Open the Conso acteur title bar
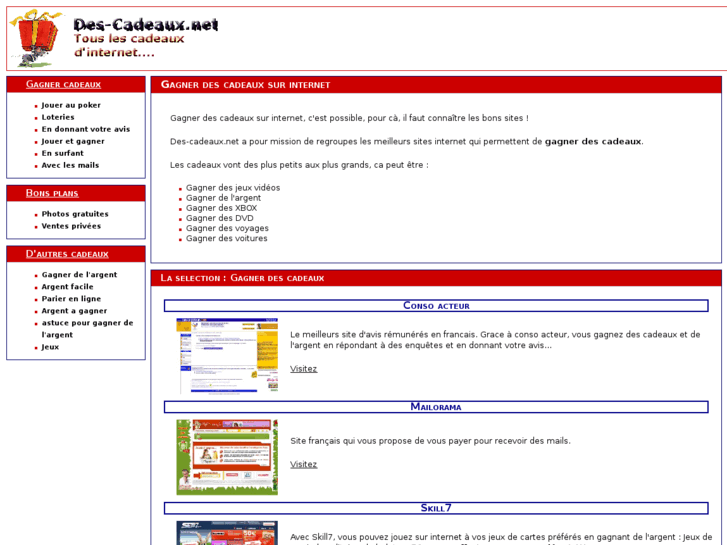The image size is (727, 545). (x=436, y=306)
